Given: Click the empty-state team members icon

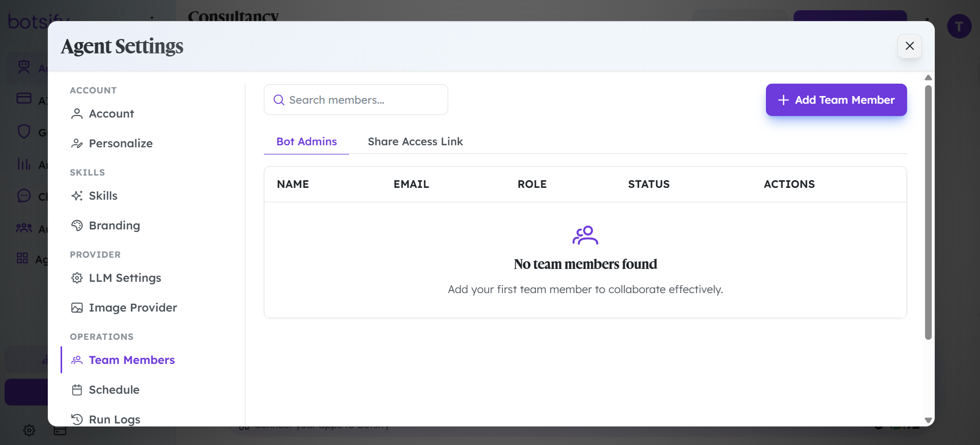Looking at the screenshot, I should pos(585,235).
